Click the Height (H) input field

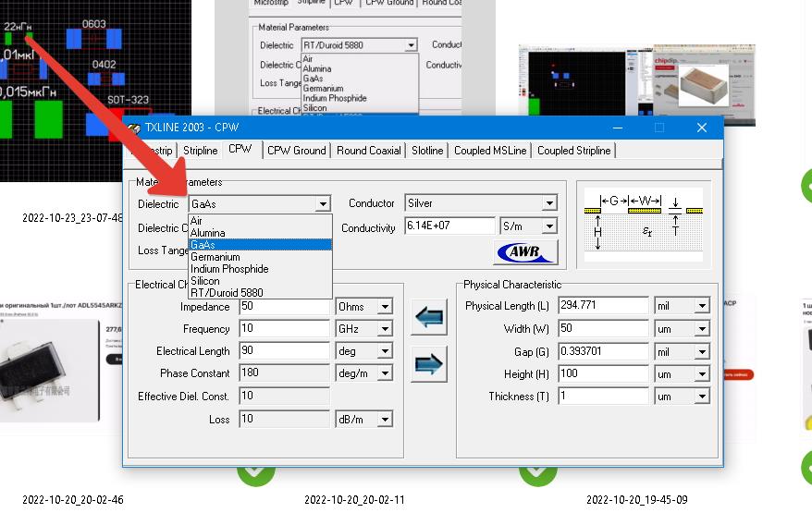[x=603, y=373]
